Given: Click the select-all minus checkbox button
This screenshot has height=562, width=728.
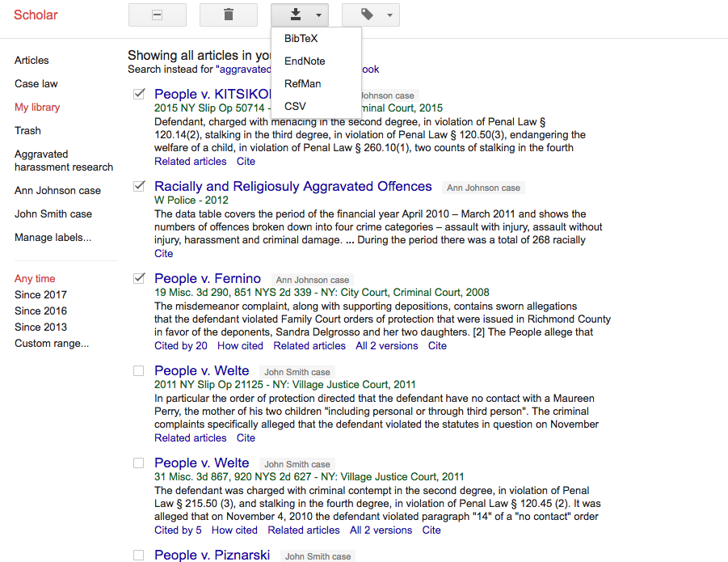Looking at the screenshot, I should (157, 14).
